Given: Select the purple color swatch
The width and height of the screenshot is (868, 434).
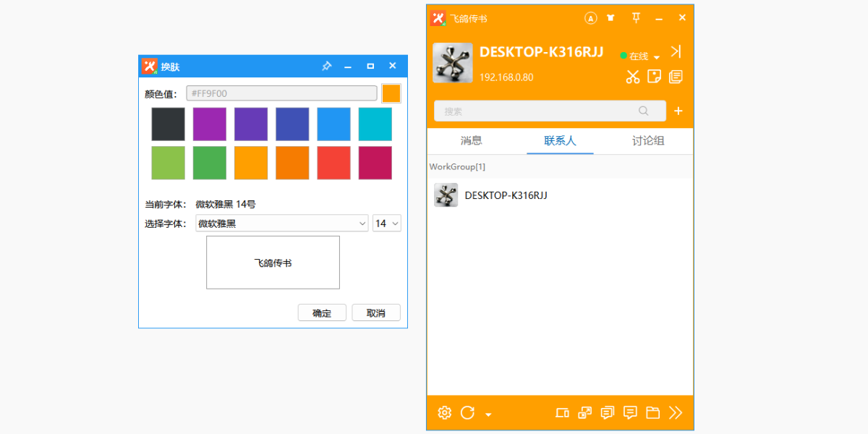Looking at the screenshot, I should [x=210, y=124].
